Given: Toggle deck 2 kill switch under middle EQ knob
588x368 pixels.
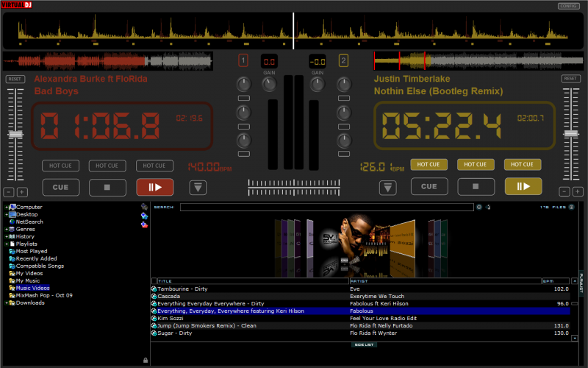Looking at the screenshot, I should click(344, 127).
